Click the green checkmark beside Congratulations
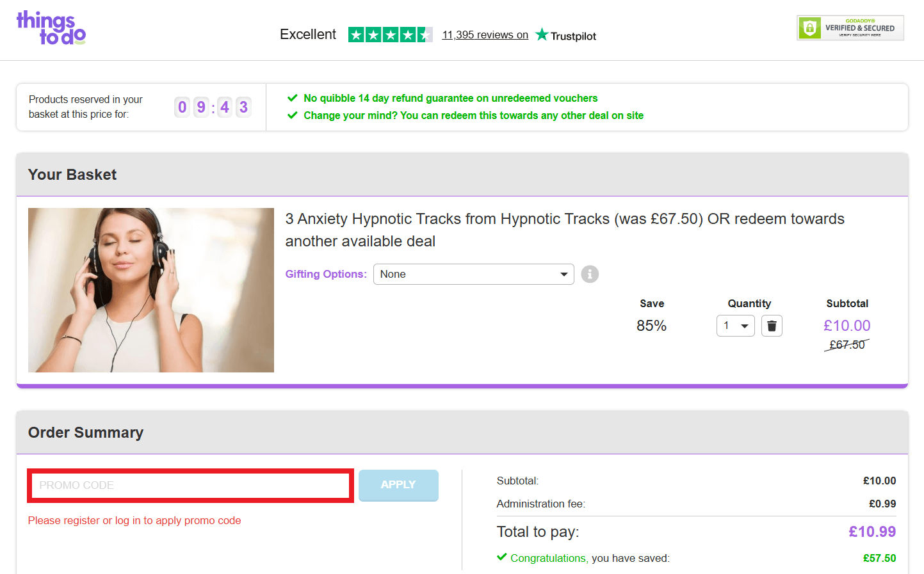924x574 pixels. 502,557
